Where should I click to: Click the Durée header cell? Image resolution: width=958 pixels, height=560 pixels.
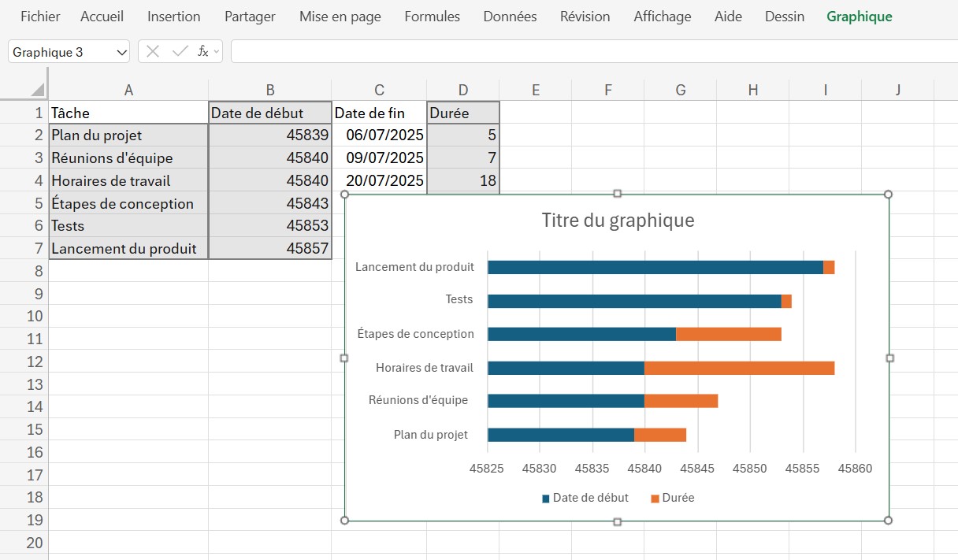[463, 113]
